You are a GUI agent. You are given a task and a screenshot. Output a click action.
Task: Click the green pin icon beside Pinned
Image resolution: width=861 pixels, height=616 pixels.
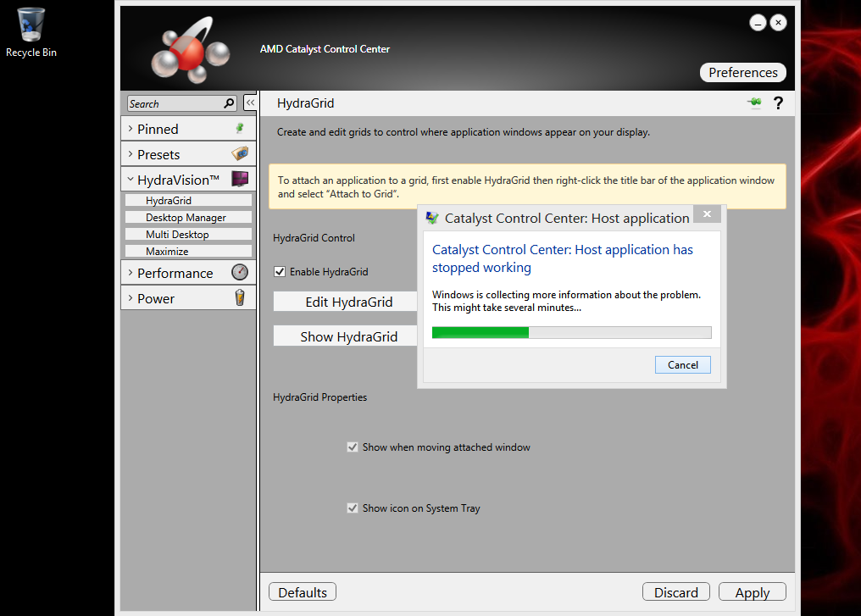[240, 129]
